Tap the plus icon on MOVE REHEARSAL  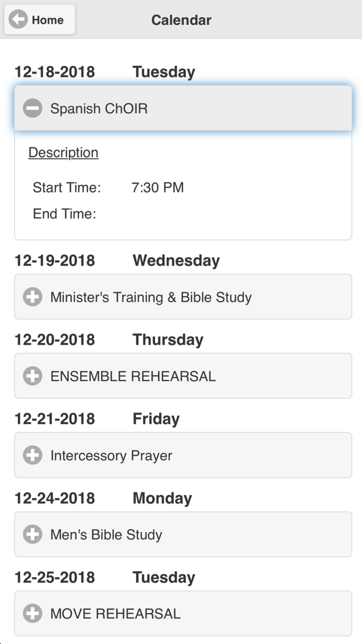coord(33,613)
